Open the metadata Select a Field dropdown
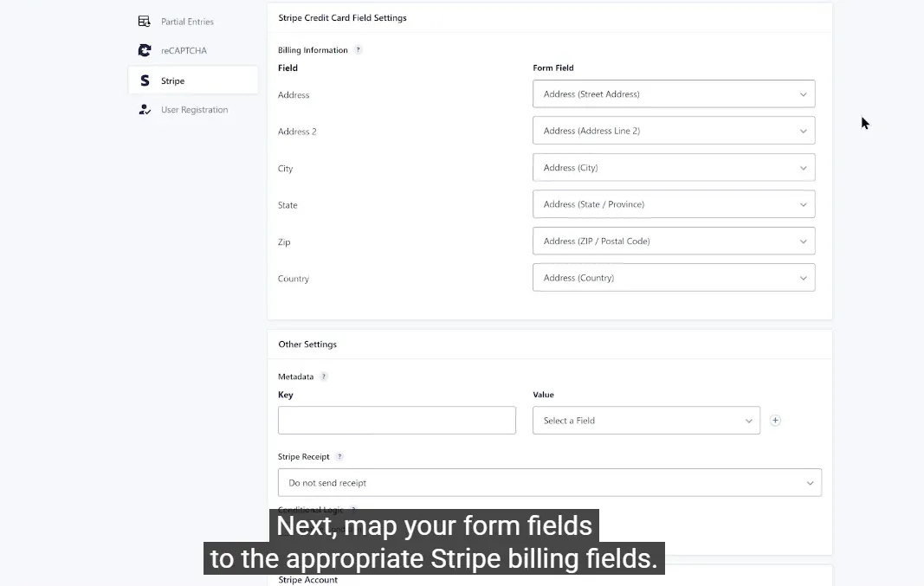 [x=645, y=421]
